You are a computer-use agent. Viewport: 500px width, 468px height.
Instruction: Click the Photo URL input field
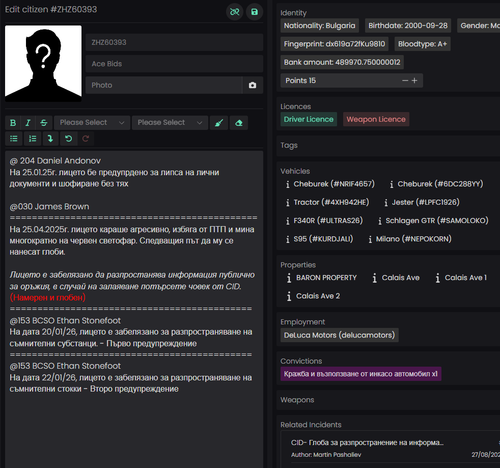[164, 85]
